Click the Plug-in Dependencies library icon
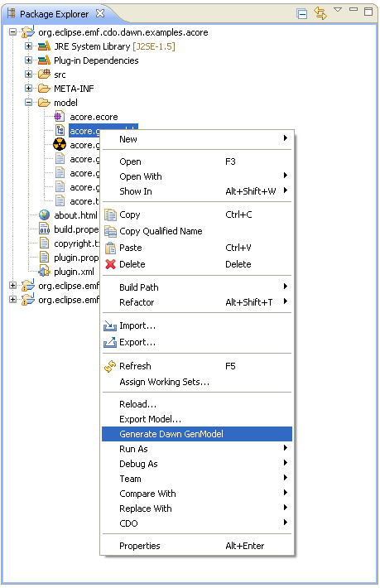The image size is (380, 588). [x=44, y=60]
